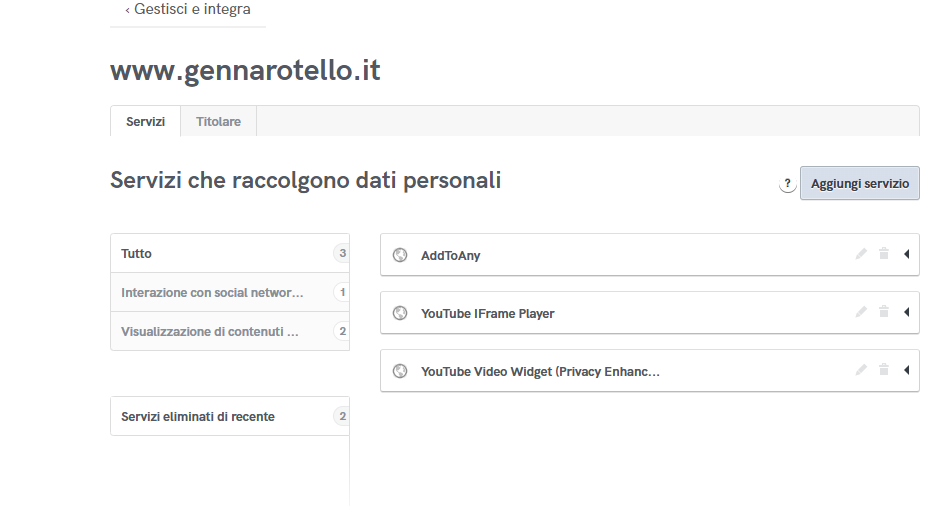
Task: Expand the AddToAny service arrow
Action: [906, 254]
